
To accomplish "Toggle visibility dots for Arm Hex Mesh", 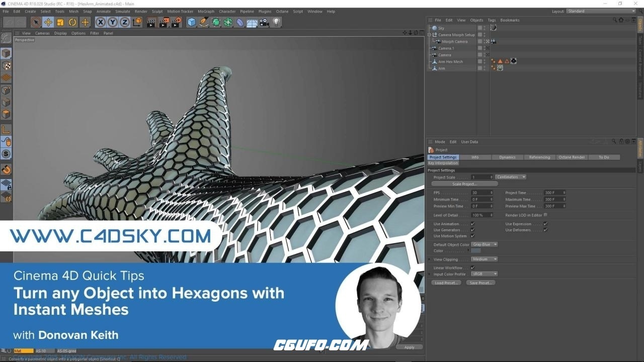I will coord(485,61).
